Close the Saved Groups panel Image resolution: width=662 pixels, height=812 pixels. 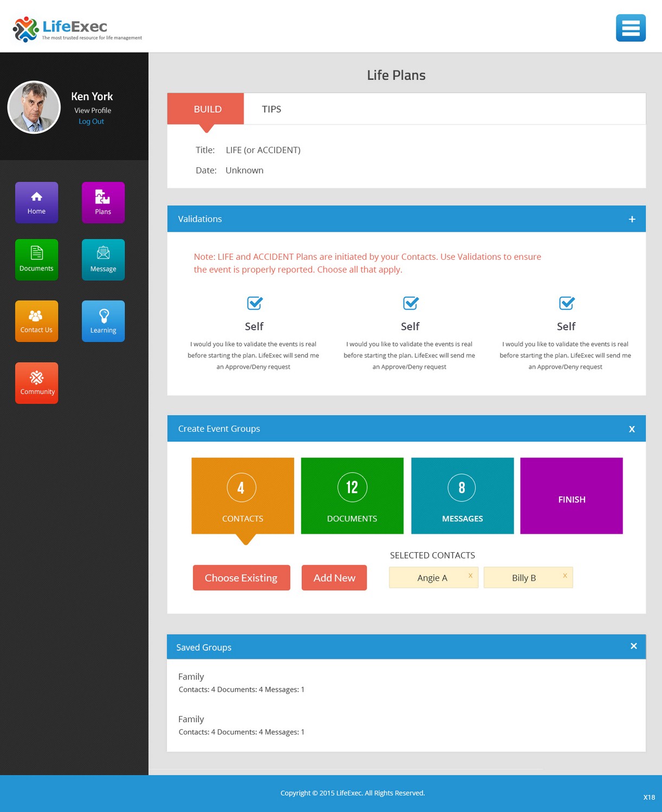click(x=634, y=646)
